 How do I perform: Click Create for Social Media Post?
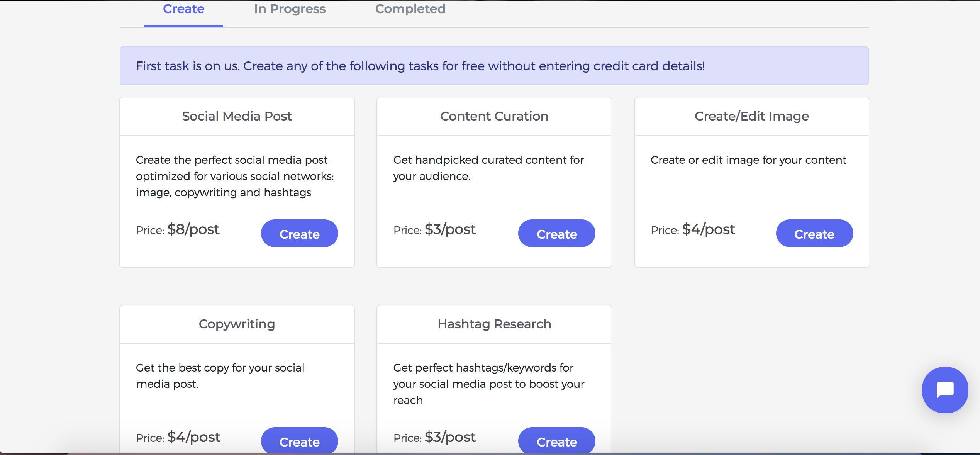(300, 234)
